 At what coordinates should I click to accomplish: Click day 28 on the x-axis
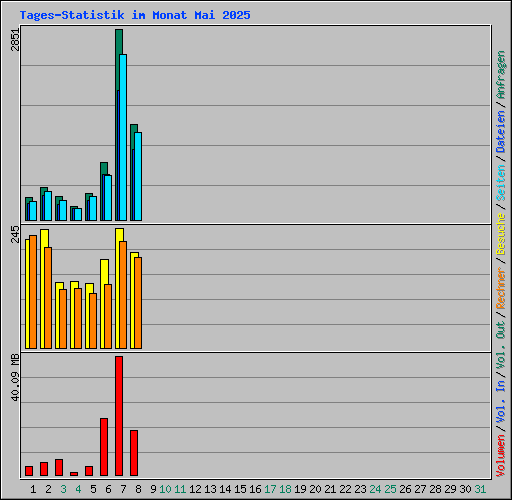(x=435, y=489)
